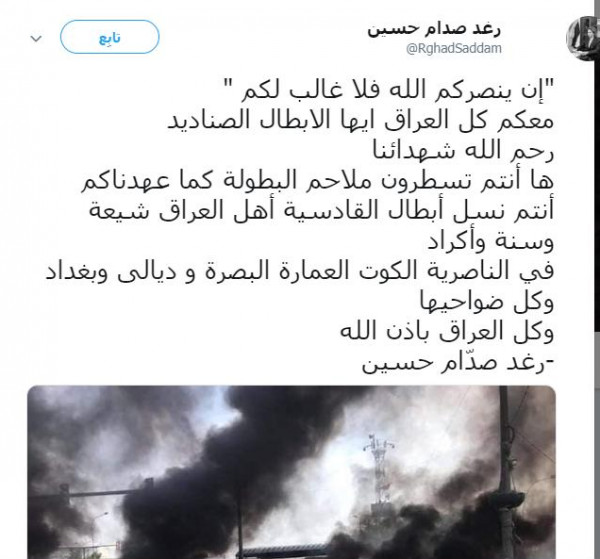600x559 pixels.
Task: Click the street pole in the photo
Action: pos(507,472)
